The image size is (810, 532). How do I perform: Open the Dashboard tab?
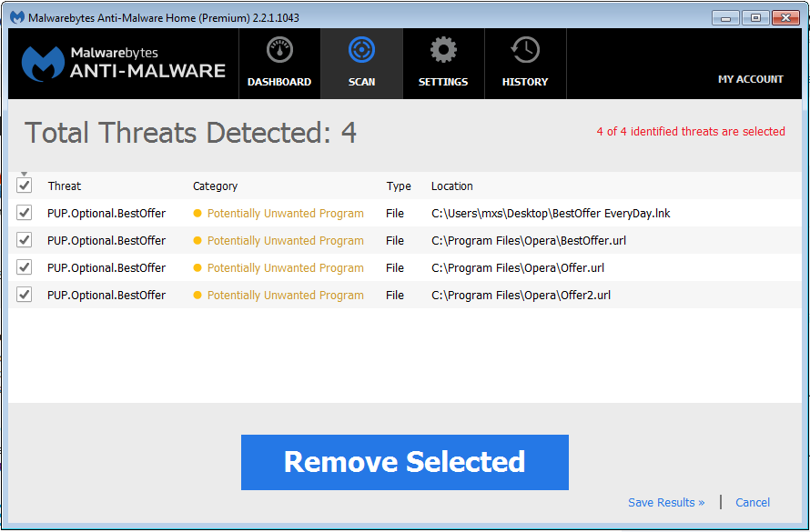click(279, 64)
